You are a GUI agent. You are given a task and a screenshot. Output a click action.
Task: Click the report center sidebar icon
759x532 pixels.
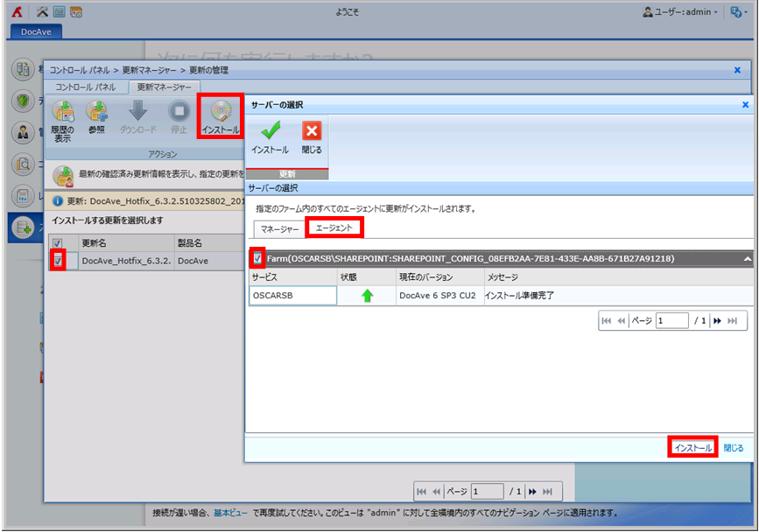[x=23, y=196]
